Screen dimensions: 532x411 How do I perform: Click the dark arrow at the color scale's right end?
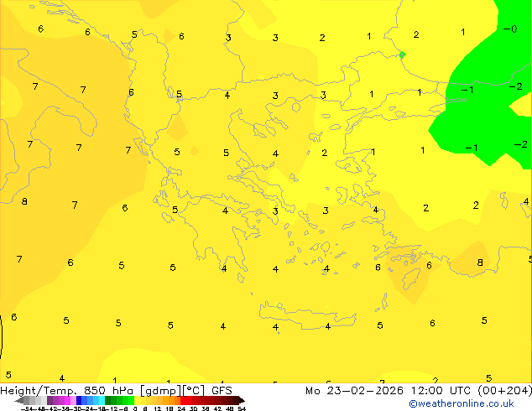click(242, 401)
